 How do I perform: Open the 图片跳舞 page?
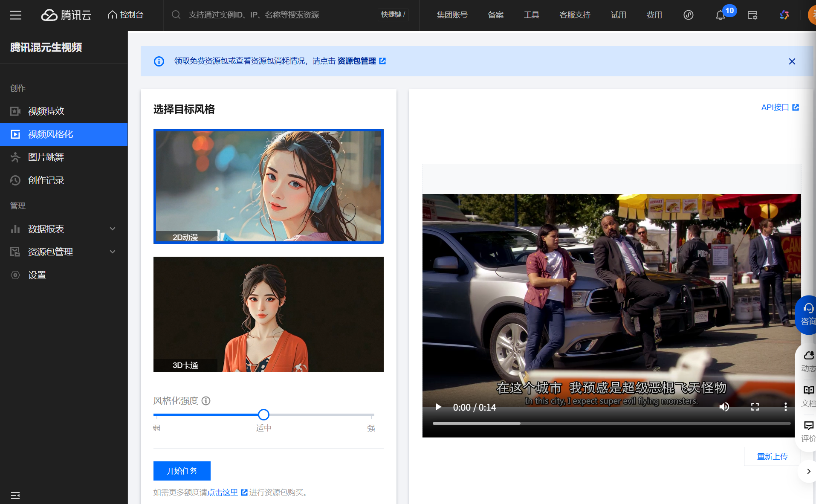coord(64,157)
